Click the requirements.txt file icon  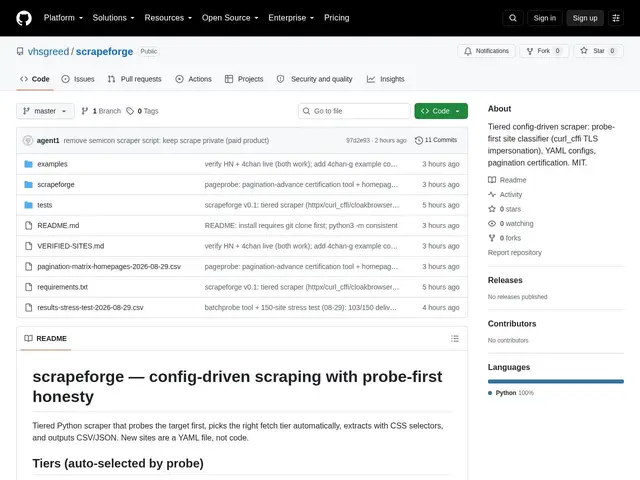(x=28, y=287)
